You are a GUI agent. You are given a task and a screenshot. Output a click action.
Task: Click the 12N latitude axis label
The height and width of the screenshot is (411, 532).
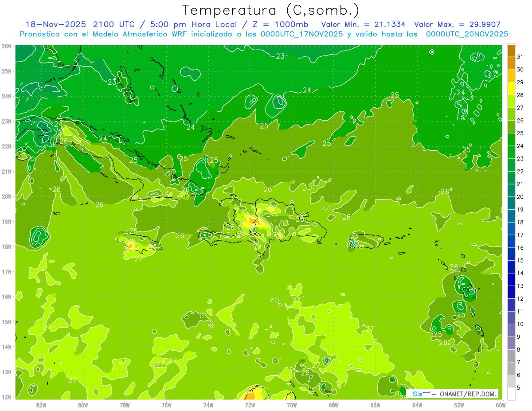[6, 397]
